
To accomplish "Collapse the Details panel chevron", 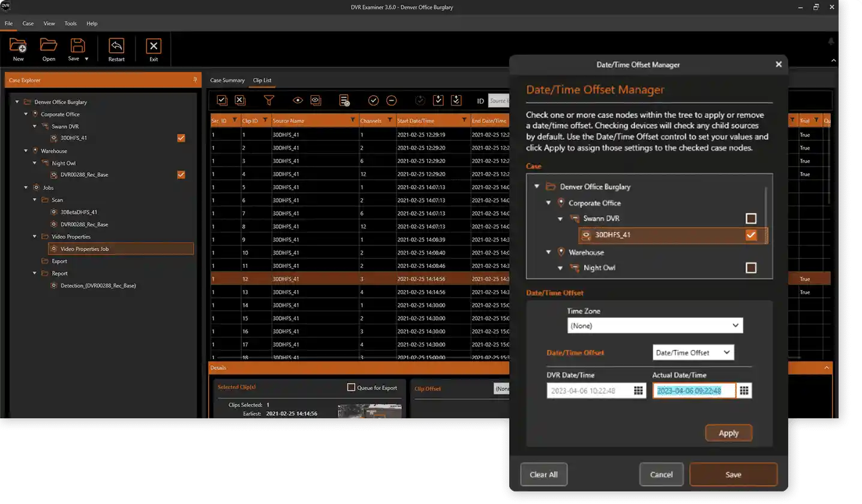I will (827, 367).
